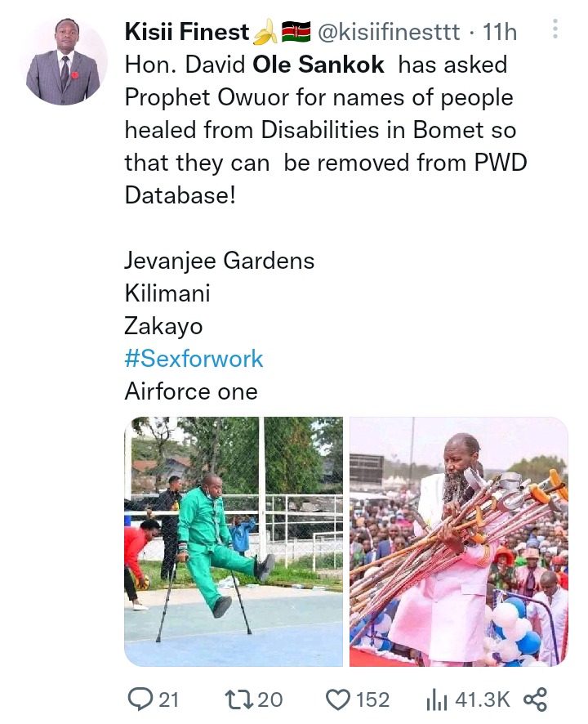
Task: Share the tweet using share icon
Action: (536, 699)
